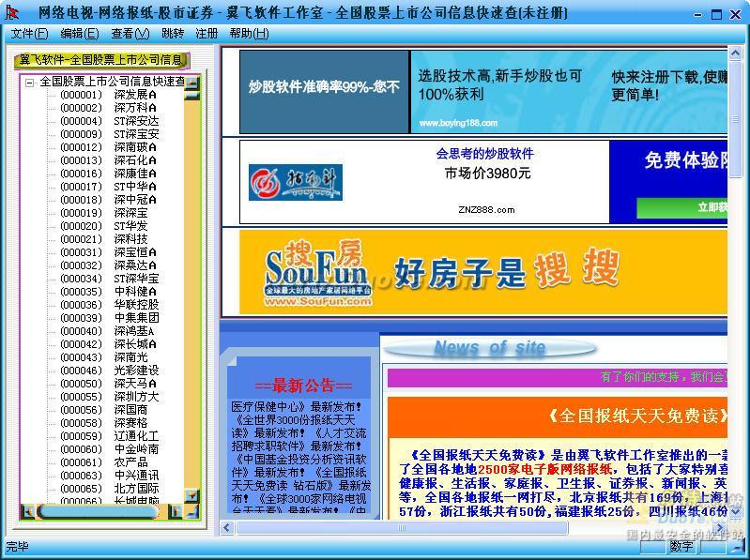
Task: Select stock (000063) 中兴通讯
Action: 110,476
